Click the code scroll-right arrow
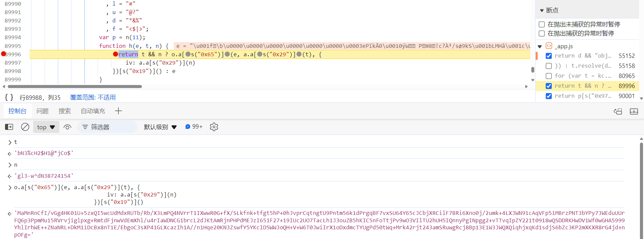The width and height of the screenshot is (644, 239). pos(526,86)
